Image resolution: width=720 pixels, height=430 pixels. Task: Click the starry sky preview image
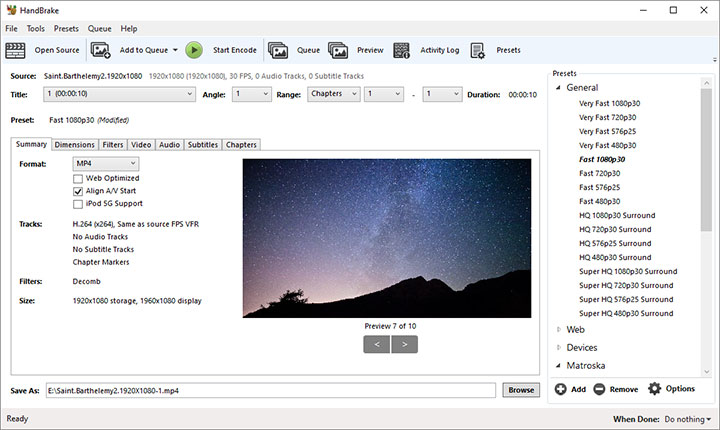click(387, 238)
